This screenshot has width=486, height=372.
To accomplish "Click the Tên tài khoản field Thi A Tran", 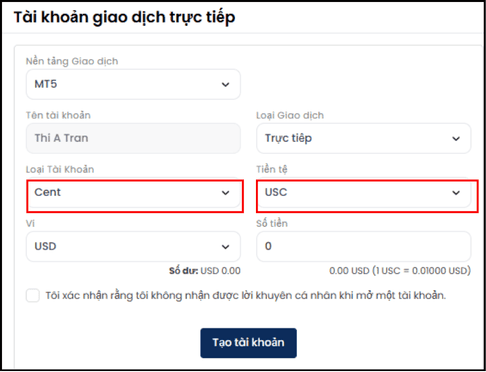I will (x=133, y=138).
